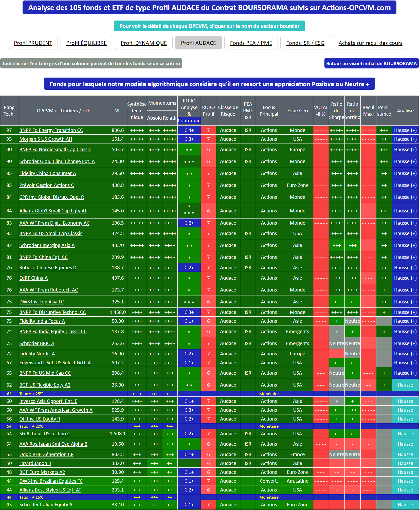420x510 pixels.
Task: Sort by Ratio de Sortino header
Action: (x=353, y=111)
